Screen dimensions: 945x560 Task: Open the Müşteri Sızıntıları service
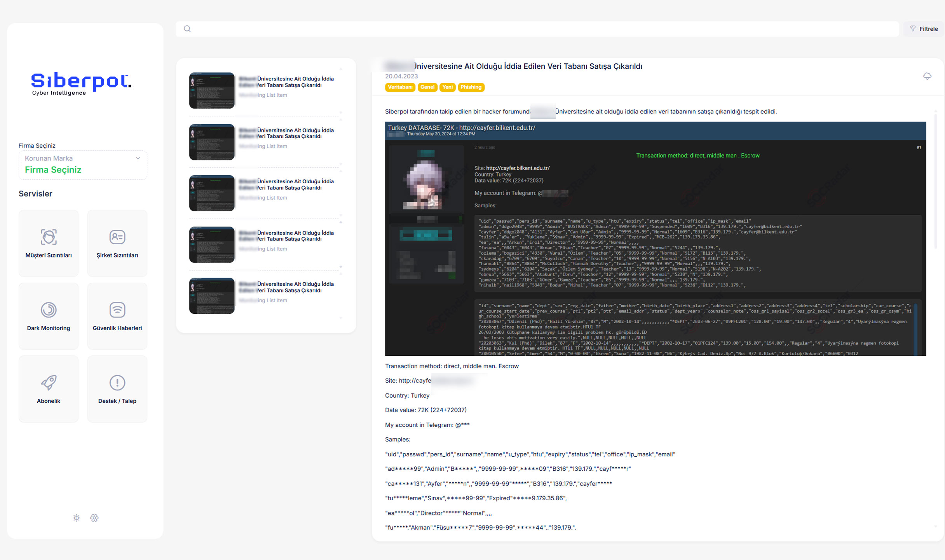coord(48,243)
